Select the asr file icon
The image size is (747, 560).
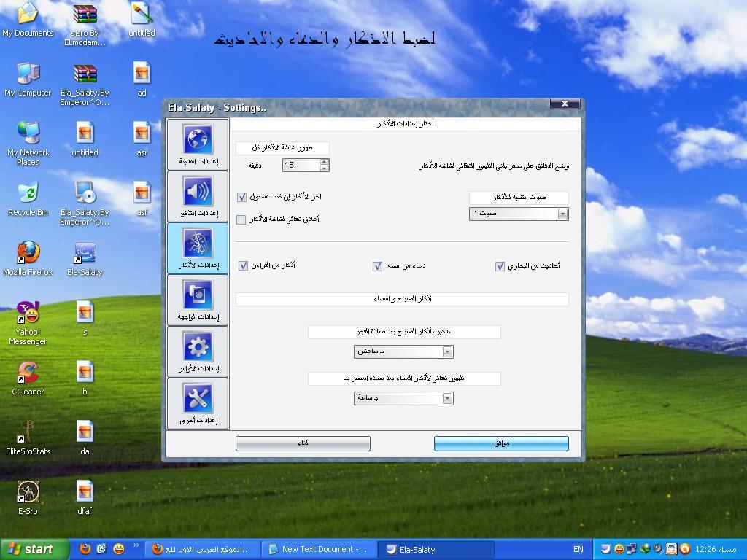pyautogui.click(x=142, y=139)
